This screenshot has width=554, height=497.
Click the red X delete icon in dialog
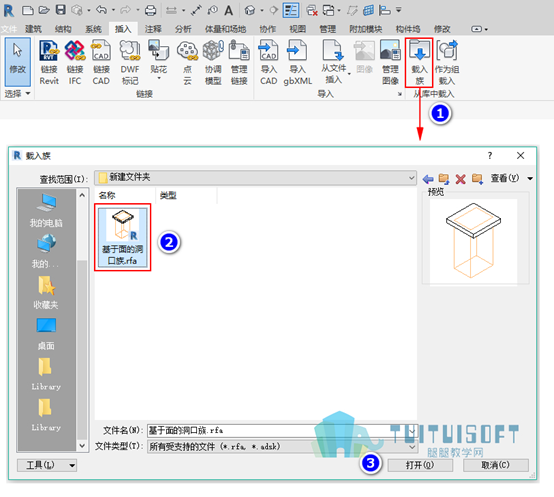point(460,179)
